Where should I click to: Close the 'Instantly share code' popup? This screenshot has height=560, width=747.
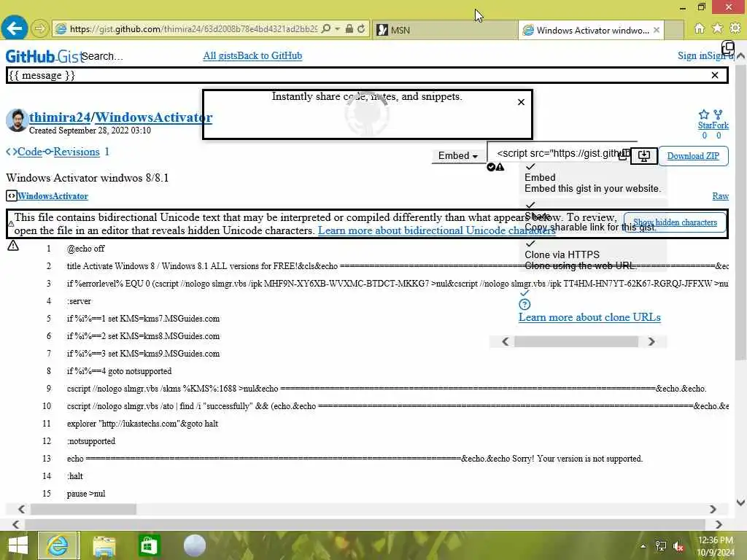click(521, 102)
